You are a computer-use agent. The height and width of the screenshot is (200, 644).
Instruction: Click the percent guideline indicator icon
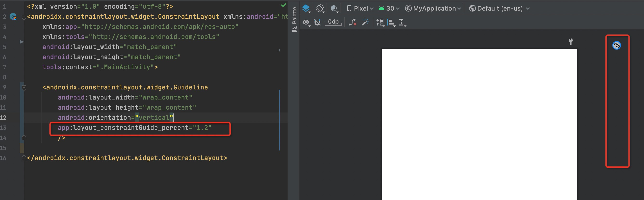point(617,45)
